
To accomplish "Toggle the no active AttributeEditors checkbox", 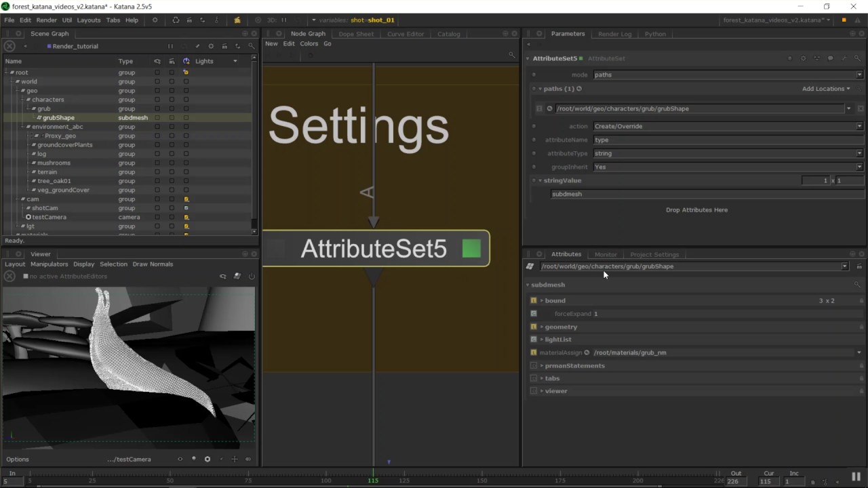I will pyautogui.click(x=26, y=276).
